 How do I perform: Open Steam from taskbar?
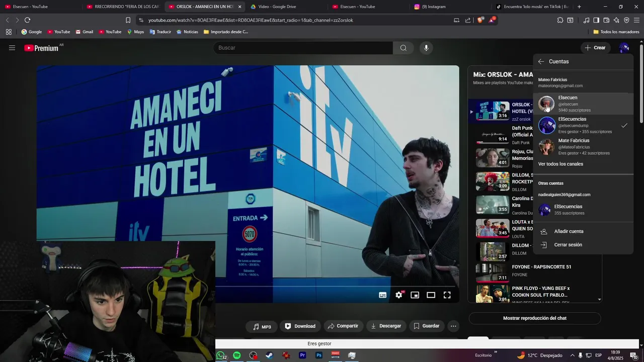270,355
